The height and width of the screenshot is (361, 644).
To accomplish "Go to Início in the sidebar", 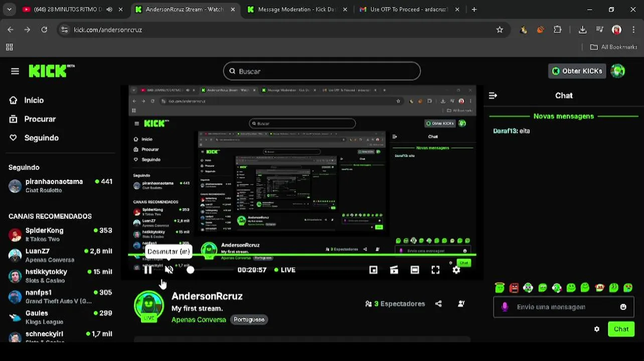I will [27, 100].
